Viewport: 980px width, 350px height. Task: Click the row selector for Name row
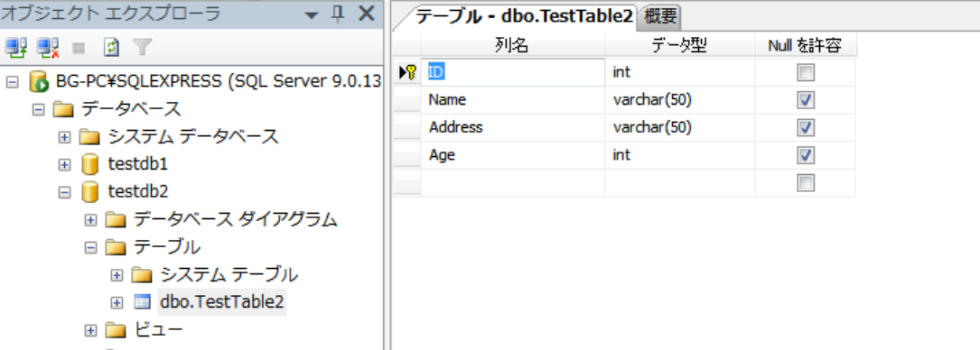[406, 100]
